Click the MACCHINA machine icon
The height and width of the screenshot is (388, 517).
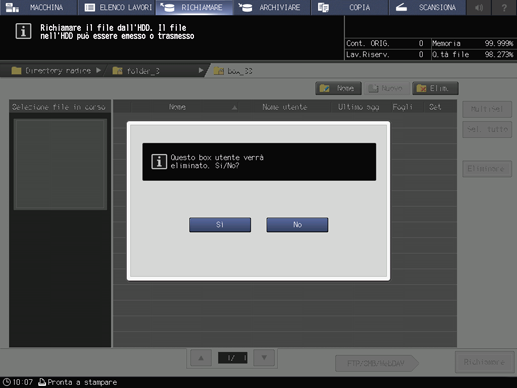[12, 7]
